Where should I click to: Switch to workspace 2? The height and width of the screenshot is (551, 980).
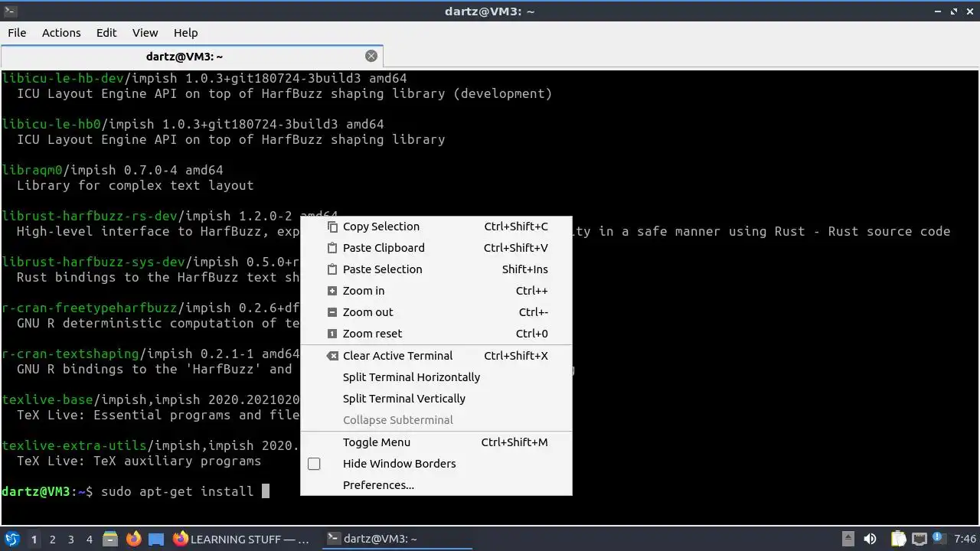click(x=52, y=540)
